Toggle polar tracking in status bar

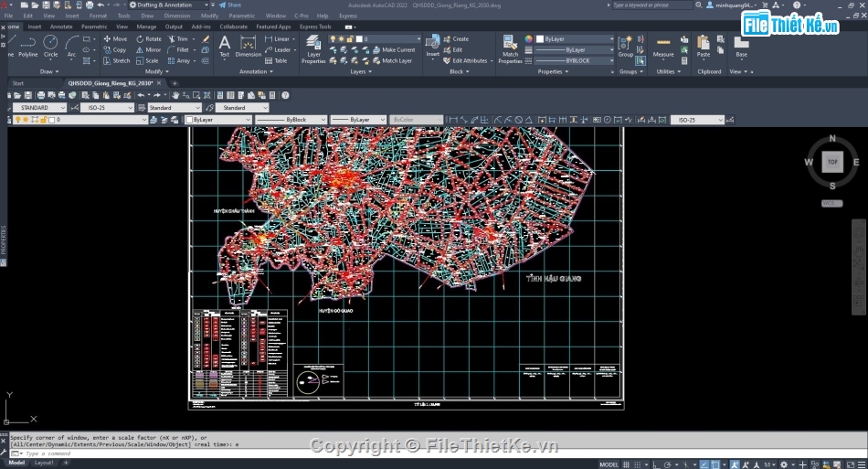coord(668,464)
